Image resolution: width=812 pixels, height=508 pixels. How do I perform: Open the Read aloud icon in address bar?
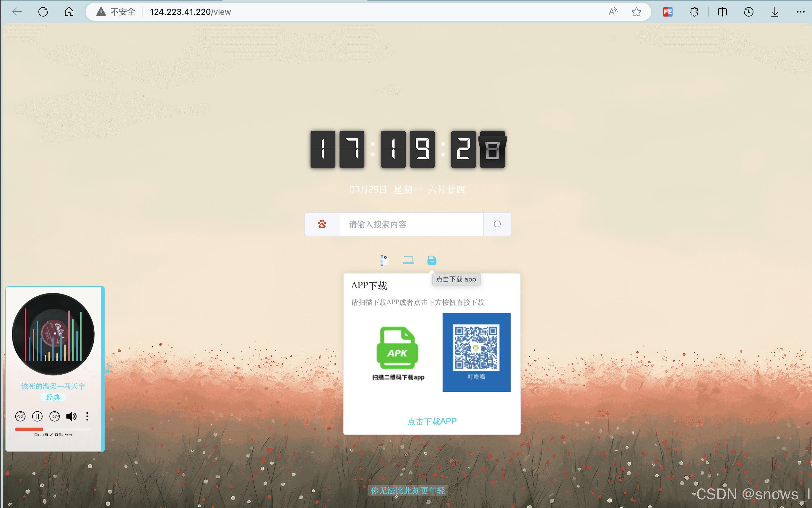613,12
